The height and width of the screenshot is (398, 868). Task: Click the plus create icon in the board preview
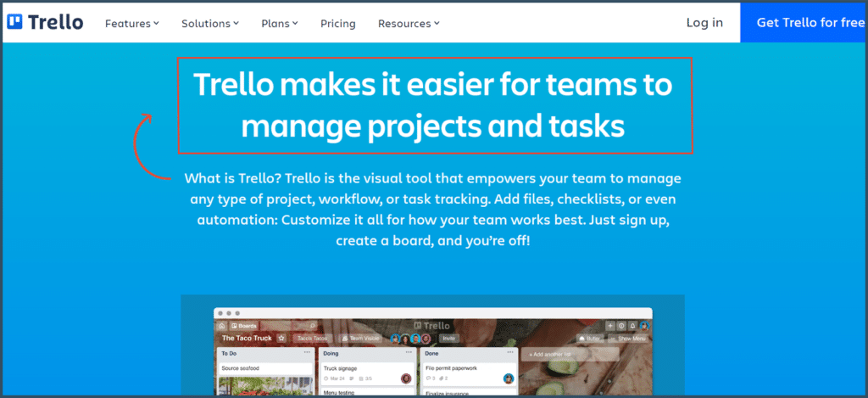click(x=610, y=326)
